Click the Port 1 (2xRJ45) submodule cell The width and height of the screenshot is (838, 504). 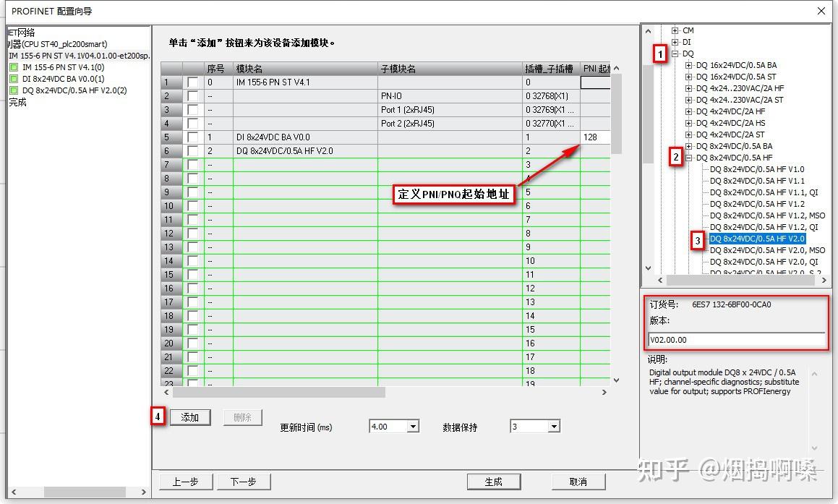click(x=450, y=110)
